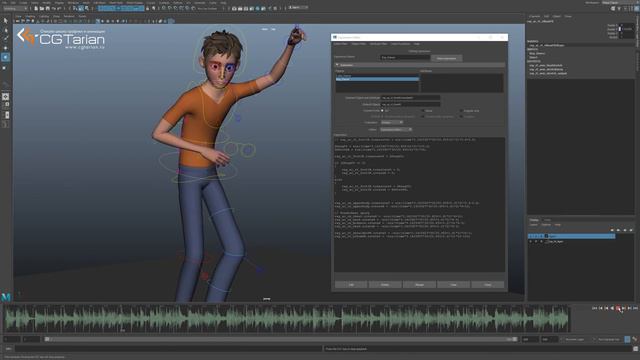Open Attribute Filter menu in Expression Editor
This screenshot has height=360, width=640.
[378, 44]
